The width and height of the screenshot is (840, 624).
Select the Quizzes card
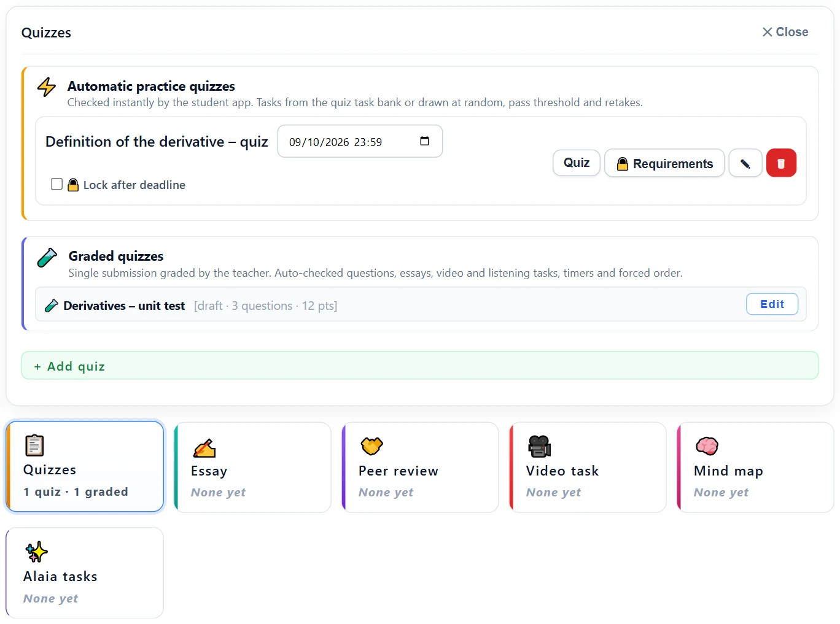click(85, 466)
